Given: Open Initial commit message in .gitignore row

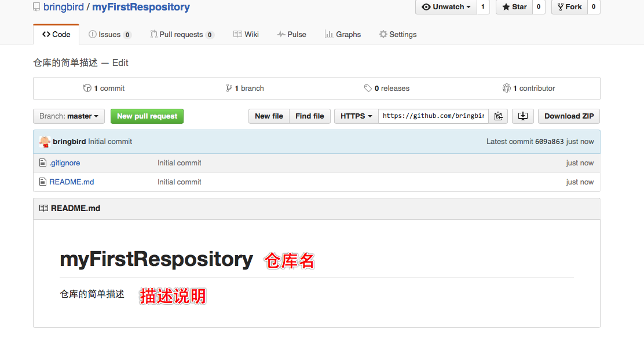Looking at the screenshot, I should click(x=180, y=163).
